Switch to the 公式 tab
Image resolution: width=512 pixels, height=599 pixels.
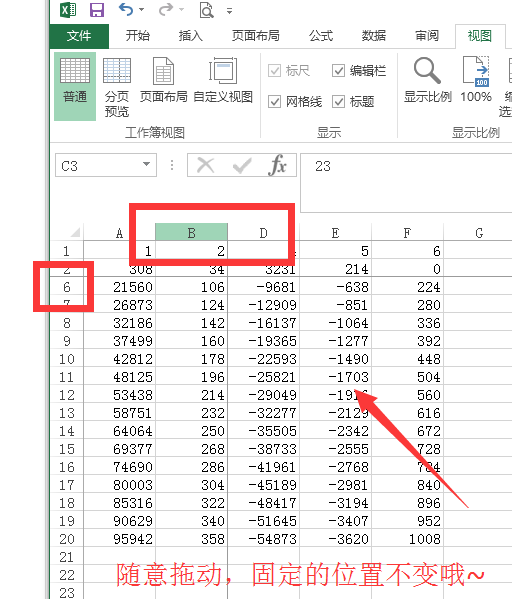point(321,36)
